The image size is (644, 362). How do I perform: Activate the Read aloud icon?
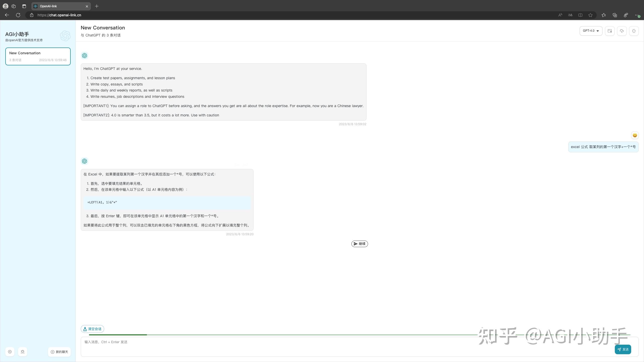[x=560, y=15]
